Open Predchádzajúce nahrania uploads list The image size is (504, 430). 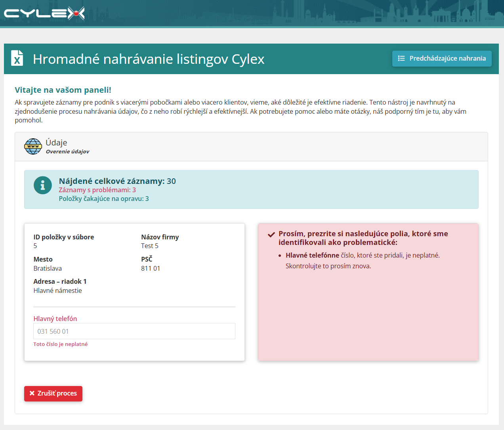(x=442, y=59)
